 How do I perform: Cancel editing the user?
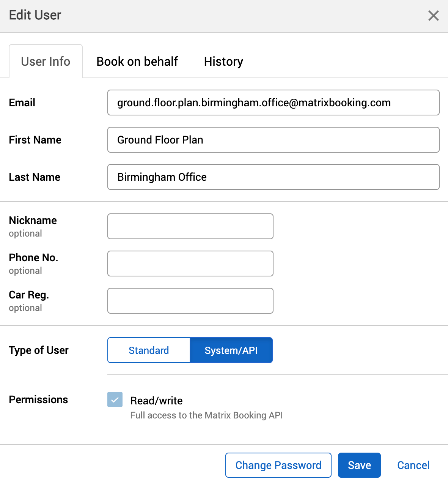(413, 465)
